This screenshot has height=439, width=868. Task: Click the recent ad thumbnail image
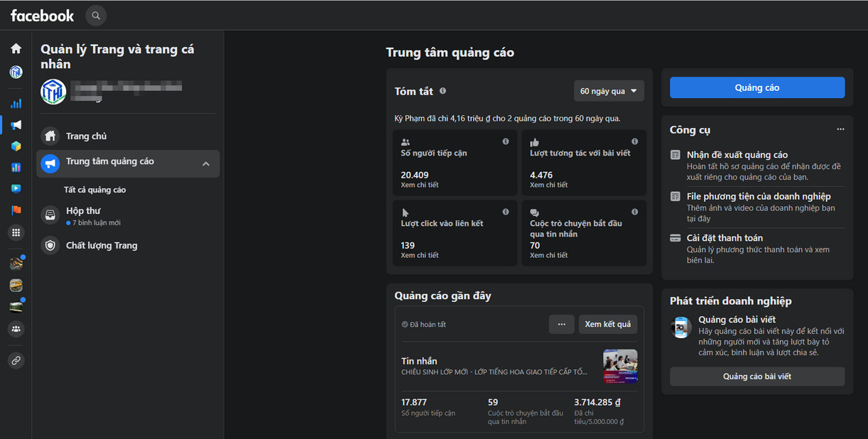(x=620, y=366)
